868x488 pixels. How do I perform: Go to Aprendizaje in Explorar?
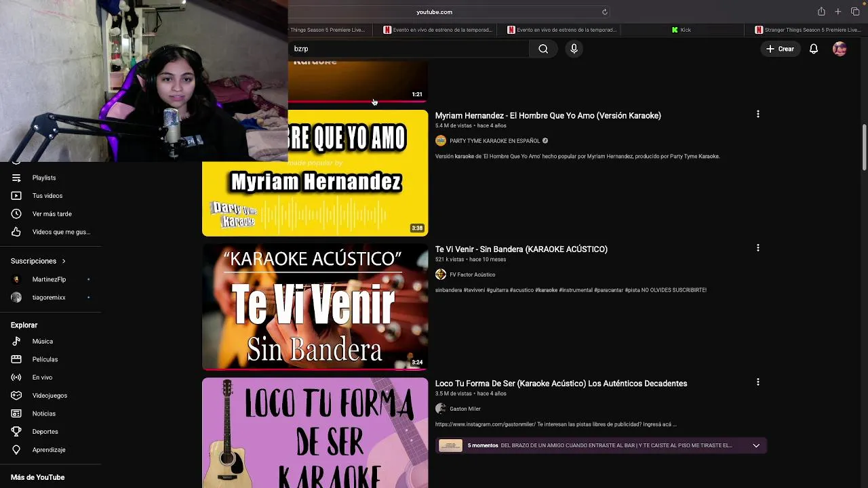click(50, 449)
